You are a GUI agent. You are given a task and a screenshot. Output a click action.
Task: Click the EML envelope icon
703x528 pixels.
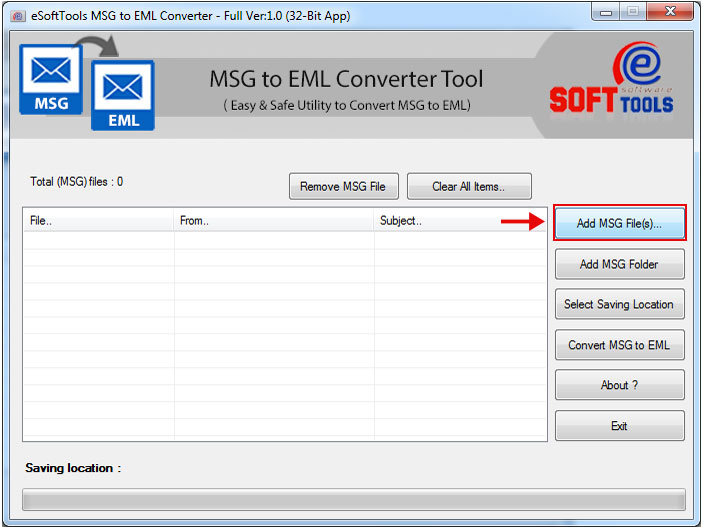(123, 96)
